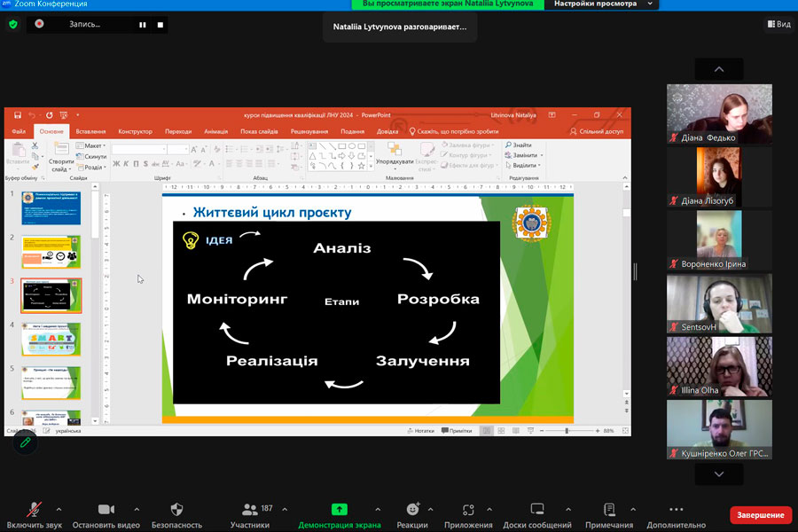Screen dimensions: 798x532
Task: Show previous participants with up chevron
Action: click(719, 69)
